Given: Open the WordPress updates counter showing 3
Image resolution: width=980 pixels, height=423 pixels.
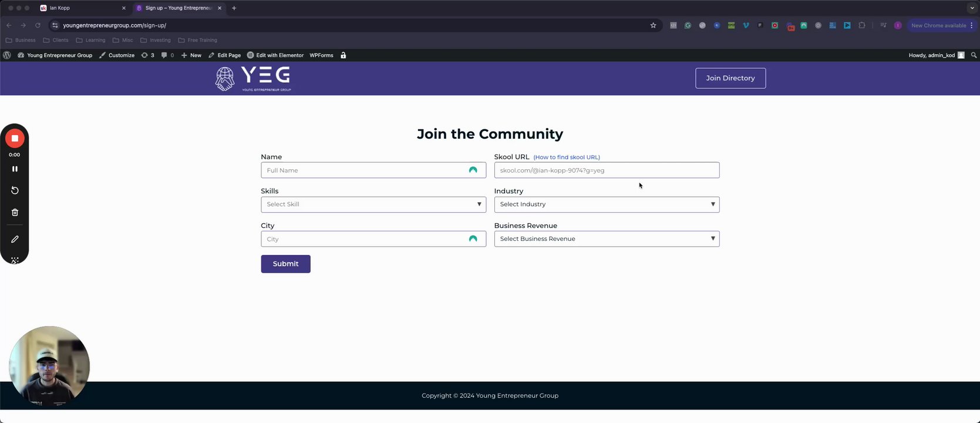Looking at the screenshot, I should pos(148,55).
